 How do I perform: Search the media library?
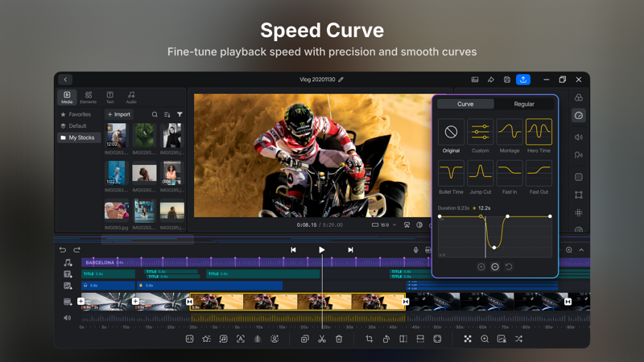155,114
